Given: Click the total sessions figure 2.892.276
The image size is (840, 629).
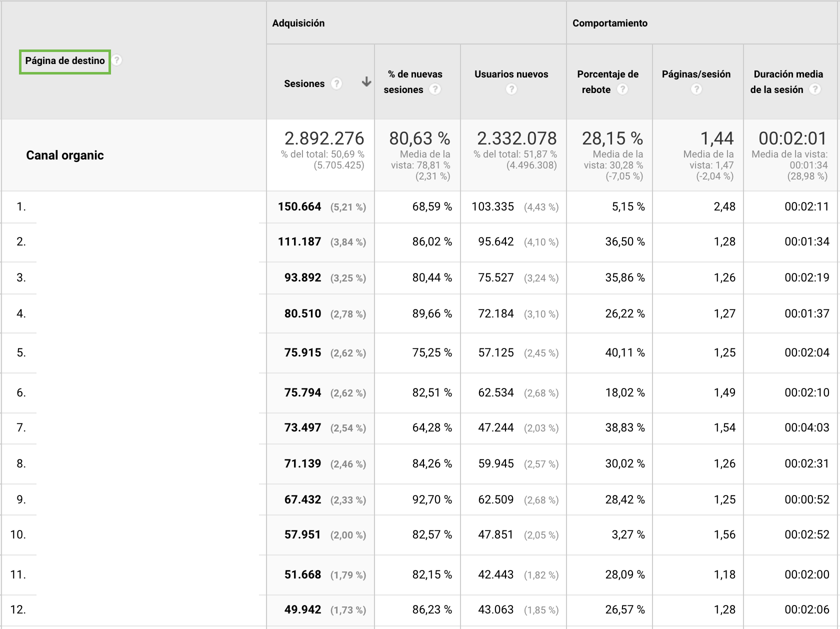Looking at the screenshot, I should pyautogui.click(x=325, y=138).
